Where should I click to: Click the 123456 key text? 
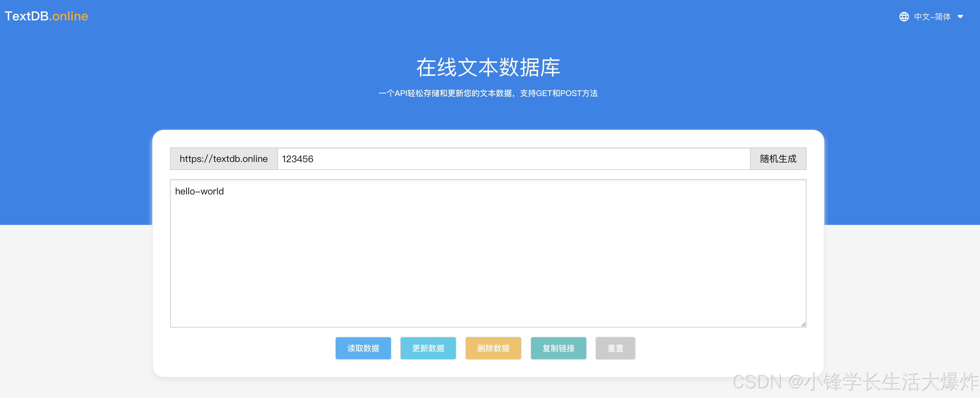[298, 159]
